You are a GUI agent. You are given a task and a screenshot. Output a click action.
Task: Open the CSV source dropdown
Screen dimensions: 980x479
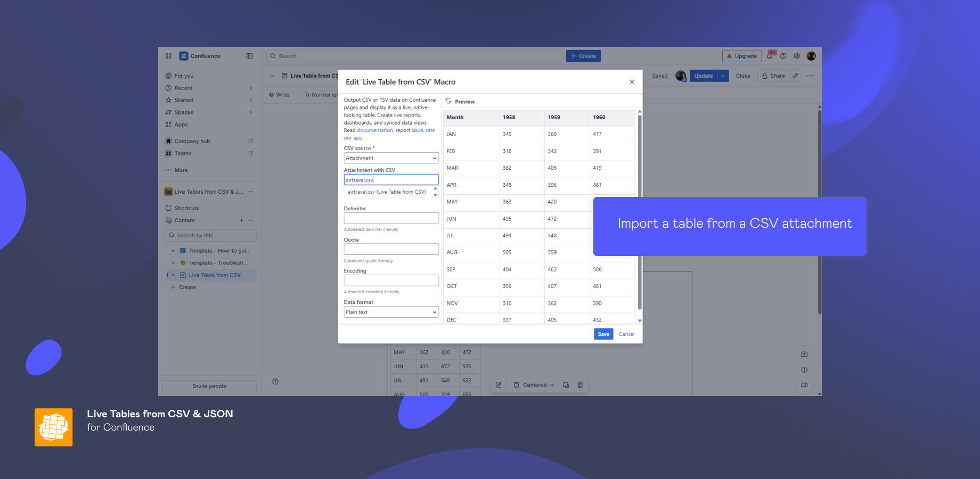click(391, 158)
